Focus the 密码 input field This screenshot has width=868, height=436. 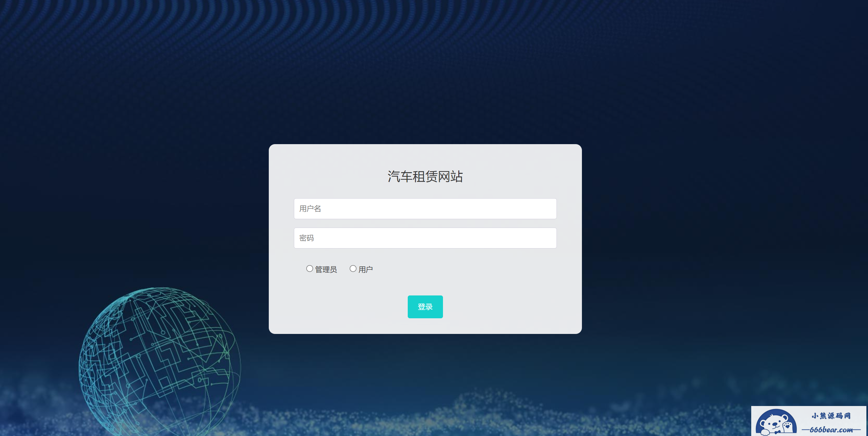tap(425, 238)
